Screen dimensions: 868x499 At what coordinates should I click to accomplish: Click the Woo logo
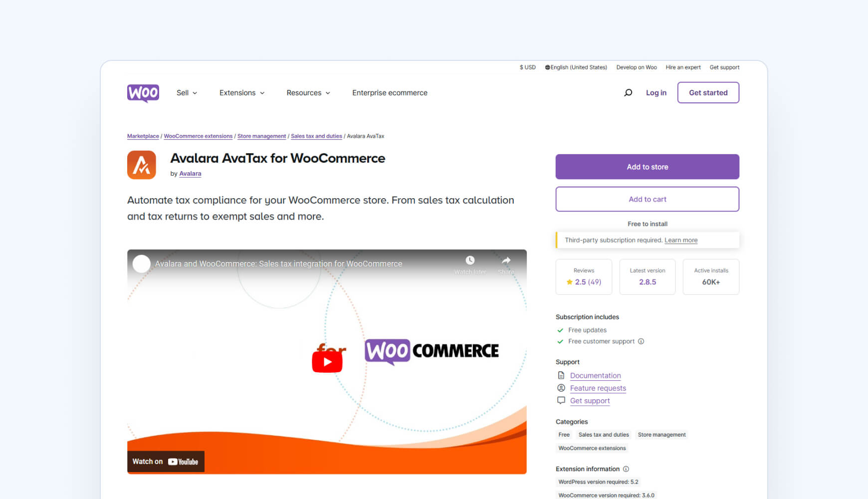(143, 93)
